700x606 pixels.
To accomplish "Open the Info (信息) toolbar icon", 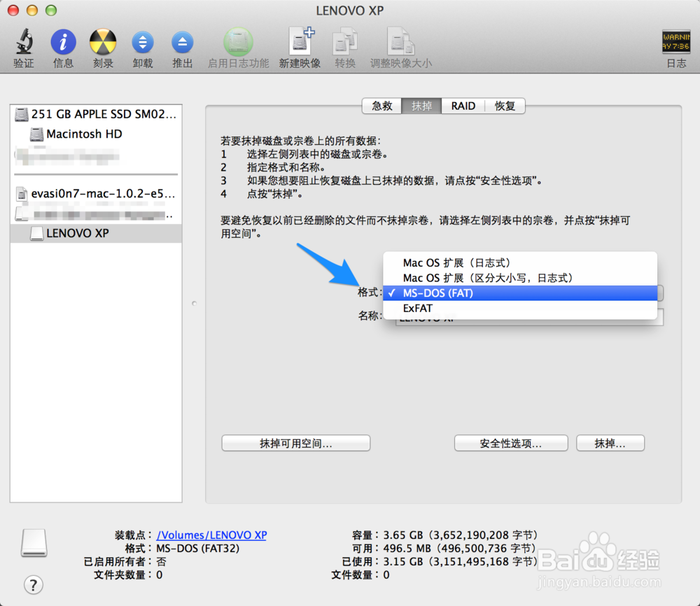I will click(64, 42).
